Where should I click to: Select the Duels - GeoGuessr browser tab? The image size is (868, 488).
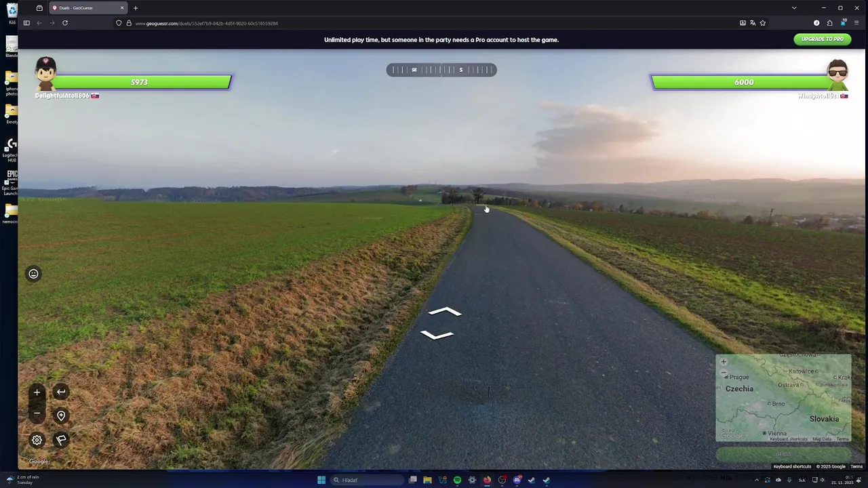pos(88,8)
